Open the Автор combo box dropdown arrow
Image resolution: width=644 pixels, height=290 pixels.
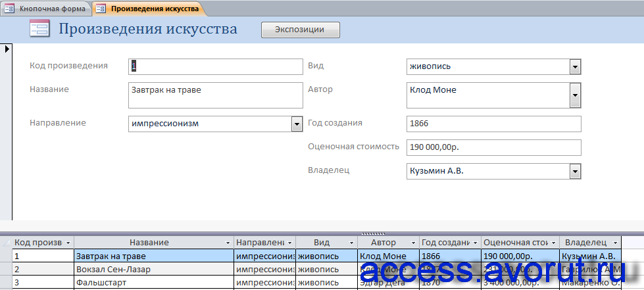pyautogui.click(x=575, y=95)
